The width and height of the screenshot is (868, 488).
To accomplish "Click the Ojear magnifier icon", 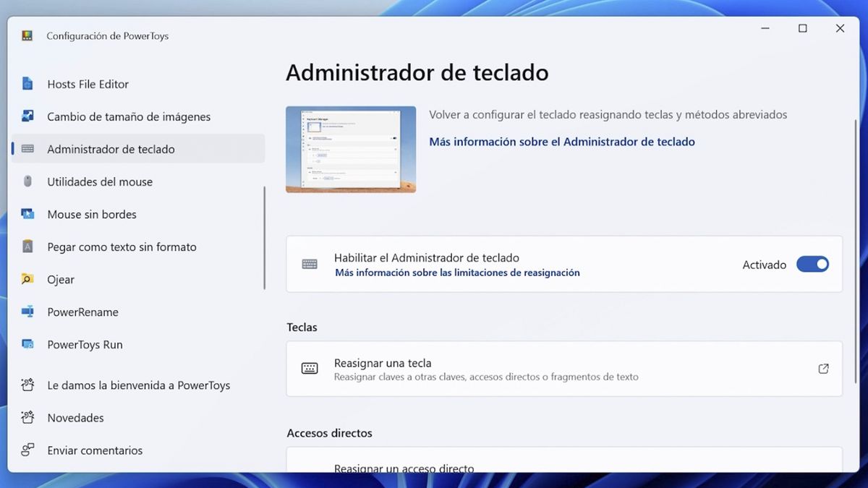I will pyautogui.click(x=30, y=279).
